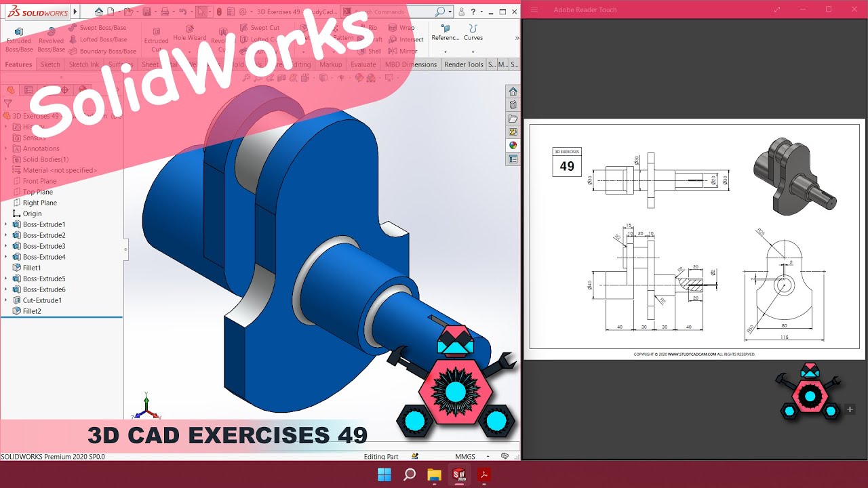Undo last action in SolidWorks
This screenshot has height=488, width=868.
point(182,12)
